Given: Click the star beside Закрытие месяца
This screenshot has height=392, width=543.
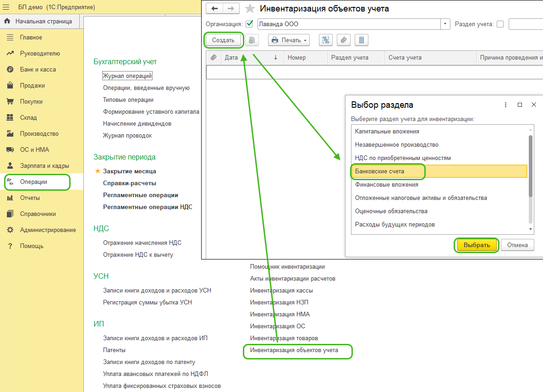Looking at the screenshot, I should point(98,171).
